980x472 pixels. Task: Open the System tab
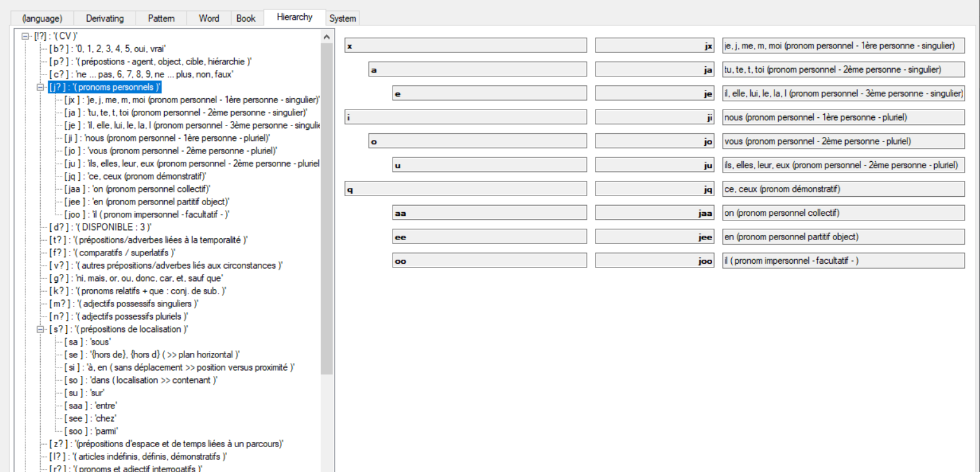click(342, 18)
